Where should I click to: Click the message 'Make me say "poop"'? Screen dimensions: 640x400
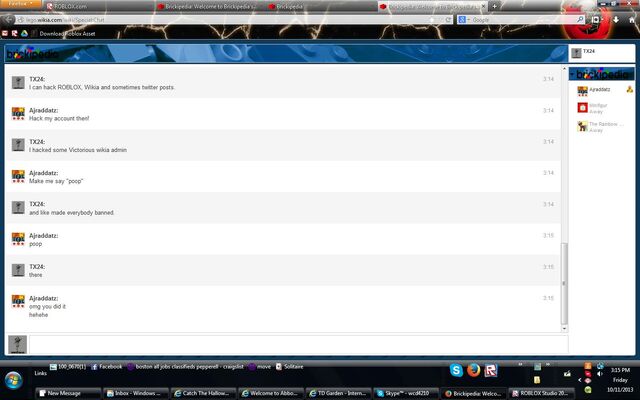56,181
